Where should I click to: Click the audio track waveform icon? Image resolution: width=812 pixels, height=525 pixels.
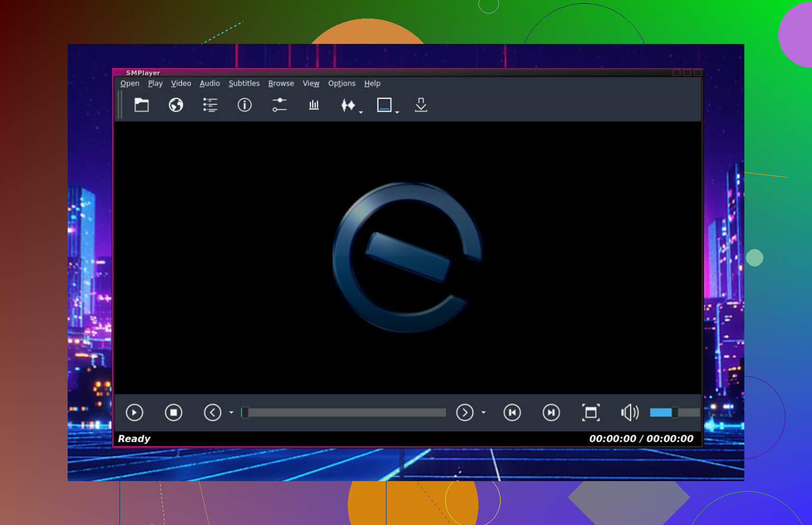pyautogui.click(x=348, y=105)
